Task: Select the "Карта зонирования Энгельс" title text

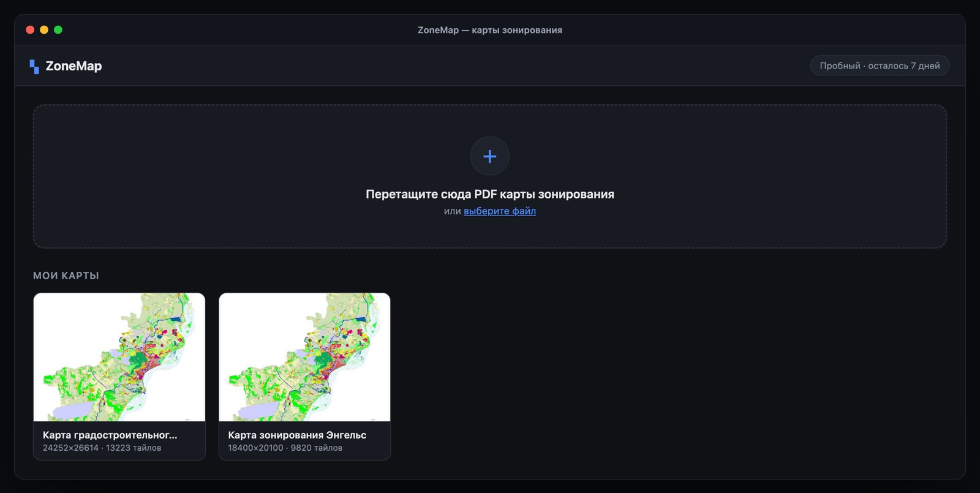Action: (x=297, y=435)
